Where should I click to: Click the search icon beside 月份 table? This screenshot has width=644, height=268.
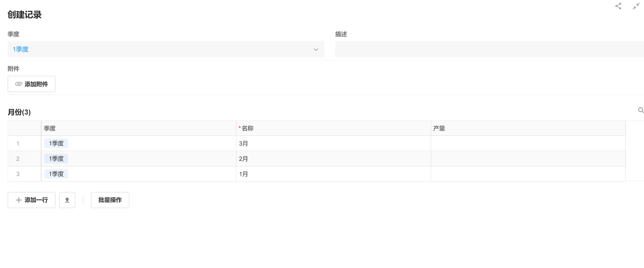640,110
